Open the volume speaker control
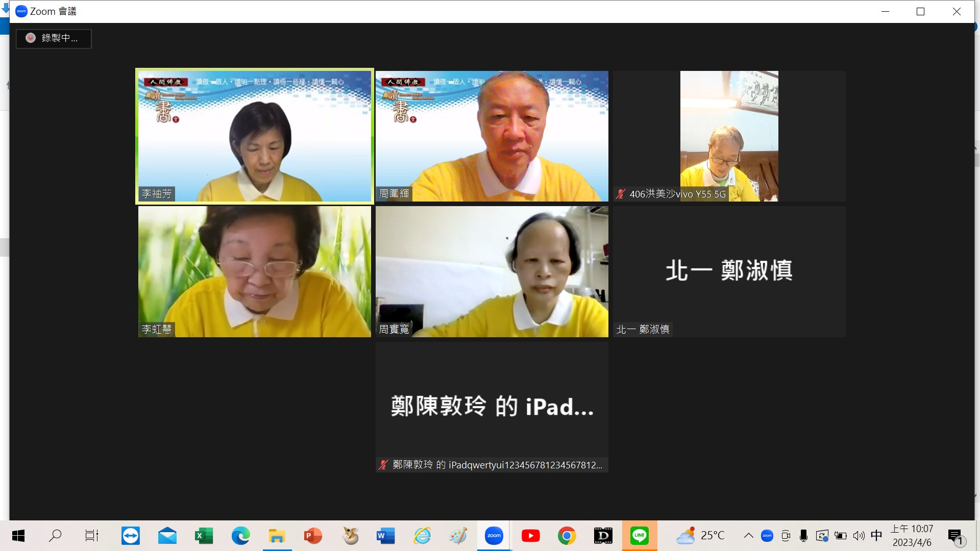Screen dimensions: 980x551 tap(859, 536)
